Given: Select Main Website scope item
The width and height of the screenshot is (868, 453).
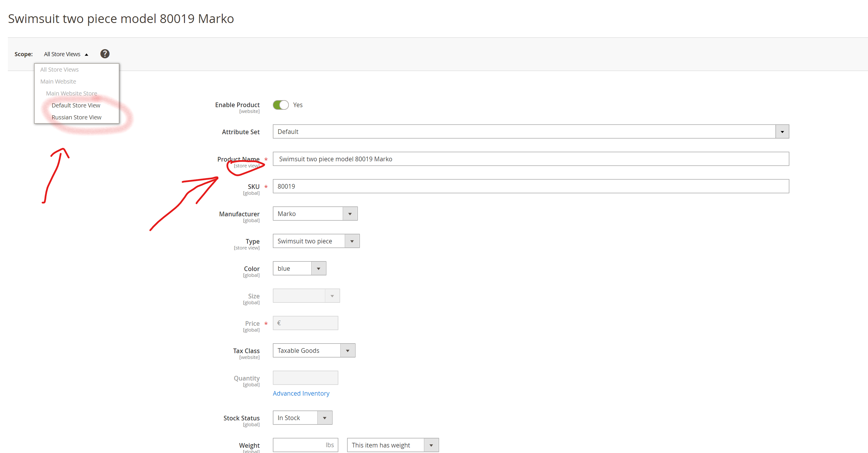Looking at the screenshot, I should coord(59,81).
